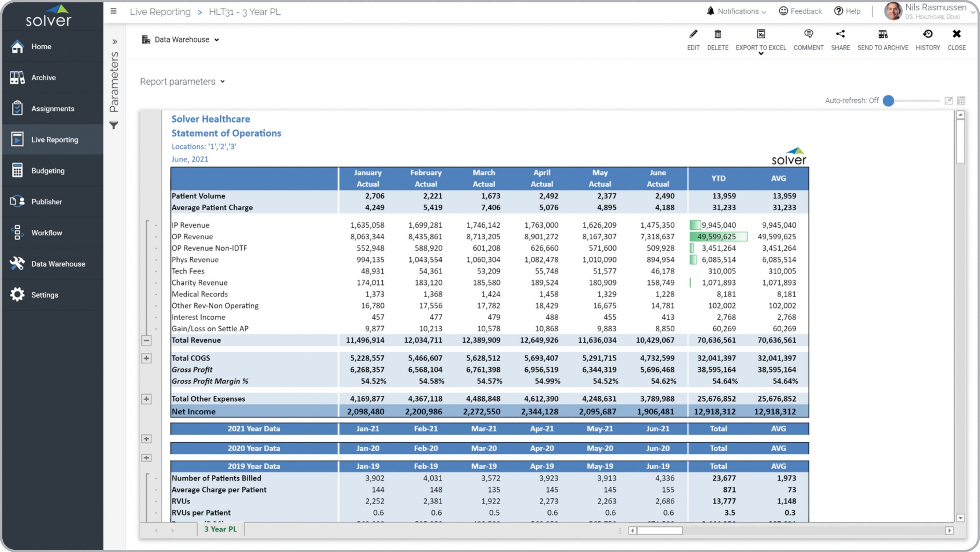Open the Comment tool
The width and height of the screenshot is (980, 552).
(x=808, y=34)
